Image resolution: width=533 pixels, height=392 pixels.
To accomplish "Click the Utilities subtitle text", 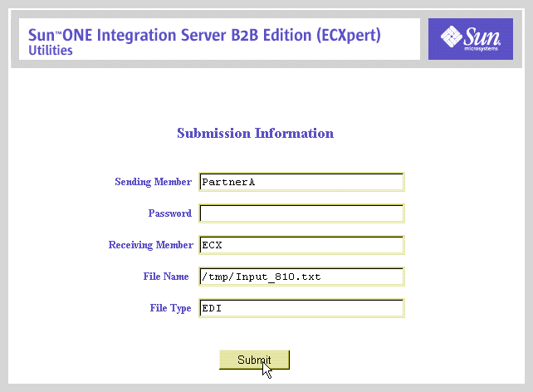I will click(x=51, y=51).
